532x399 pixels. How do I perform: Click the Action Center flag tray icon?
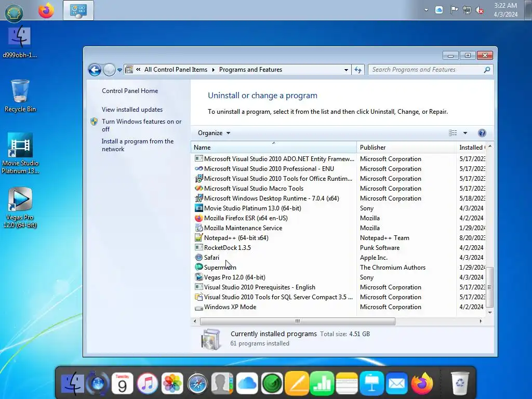click(454, 10)
